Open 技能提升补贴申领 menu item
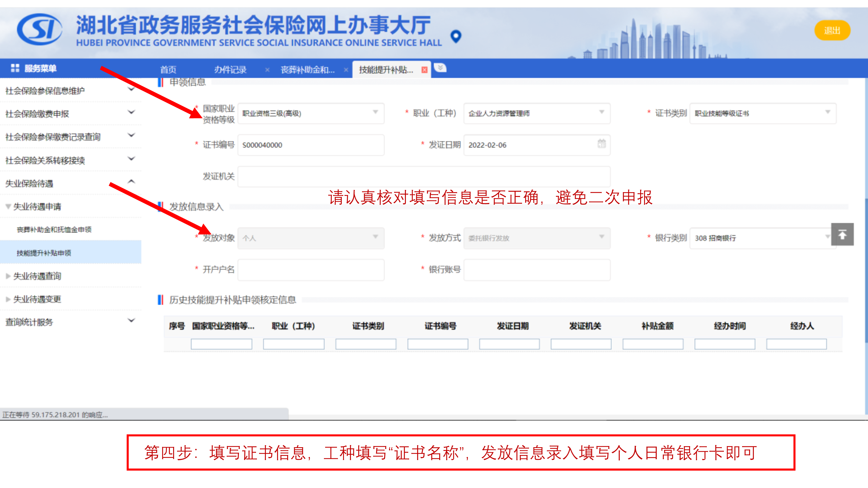The height and width of the screenshot is (488, 868). click(71, 253)
